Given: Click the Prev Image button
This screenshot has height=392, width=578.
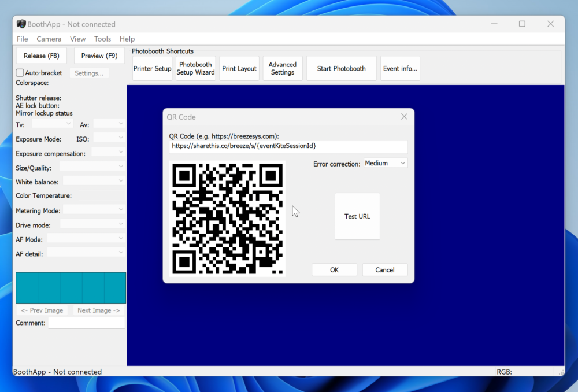Looking at the screenshot, I should [x=42, y=310].
